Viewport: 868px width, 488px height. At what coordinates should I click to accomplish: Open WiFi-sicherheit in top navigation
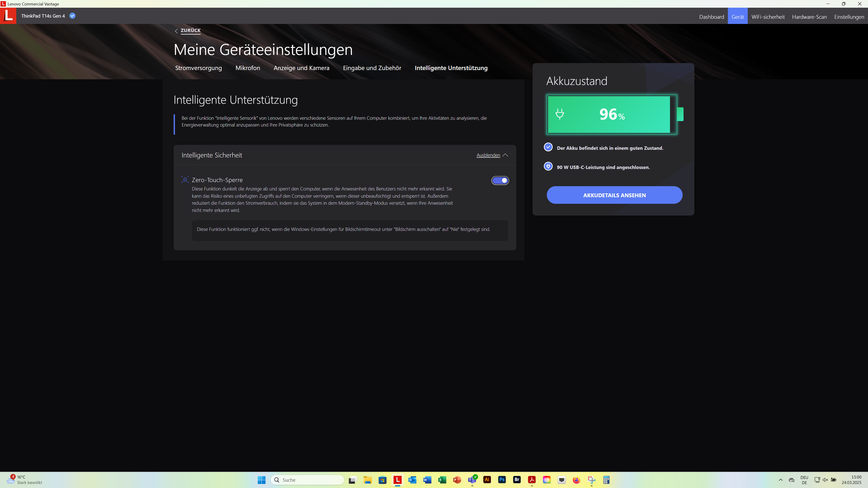point(768,17)
